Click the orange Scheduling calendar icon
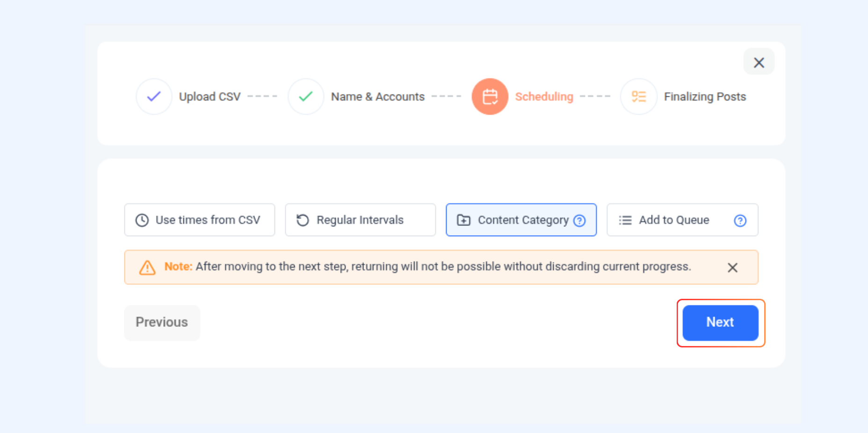 pyautogui.click(x=490, y=96)
